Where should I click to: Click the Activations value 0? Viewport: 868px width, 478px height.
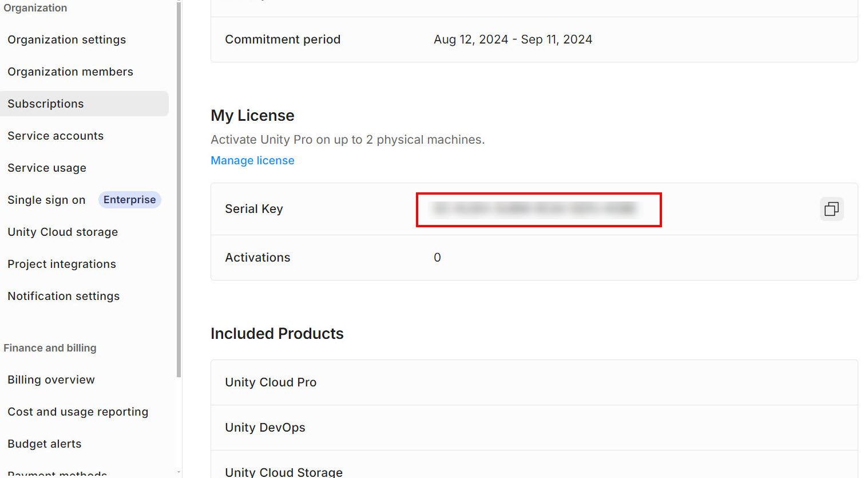coord(437,258)
